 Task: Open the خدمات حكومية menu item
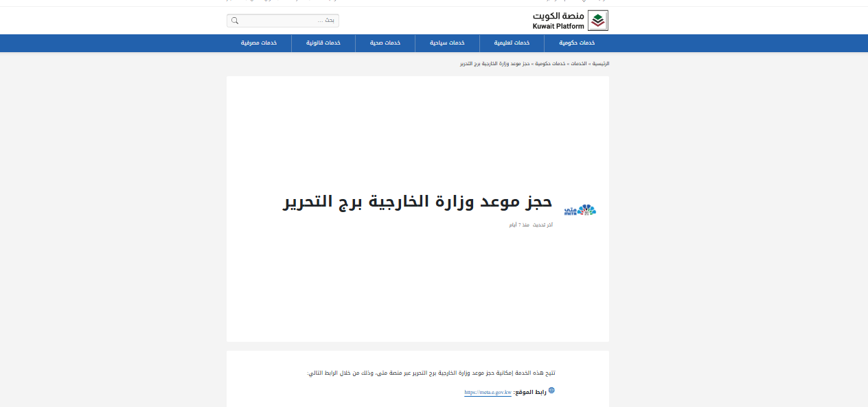pyautogui.click(x=576, y=43)
